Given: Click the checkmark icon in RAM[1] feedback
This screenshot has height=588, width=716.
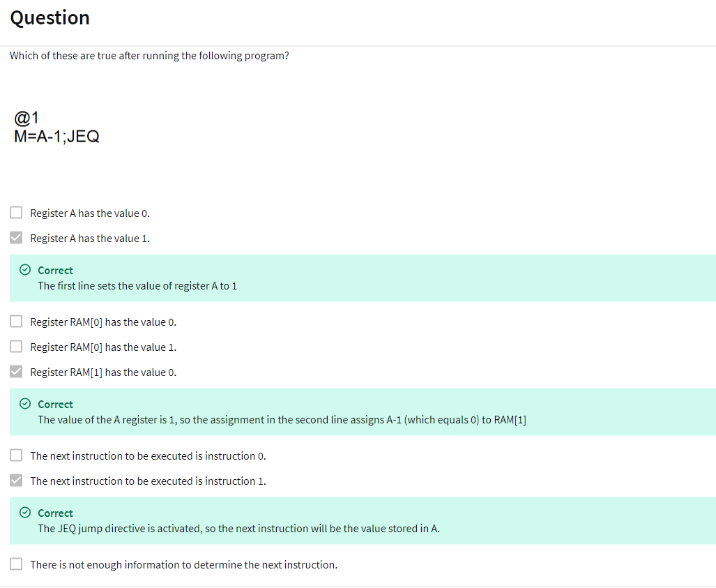Looking at the screenshot, I should point(25,403).
